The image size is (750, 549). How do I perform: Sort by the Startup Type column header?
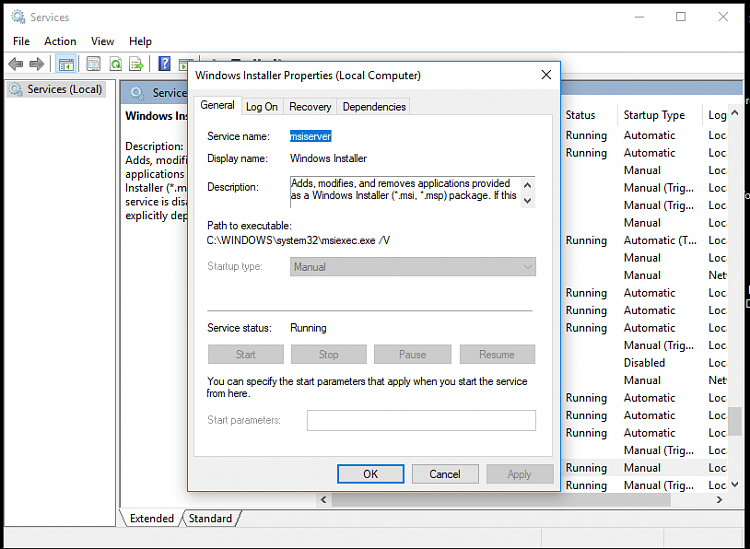click(x=654, y=115)
